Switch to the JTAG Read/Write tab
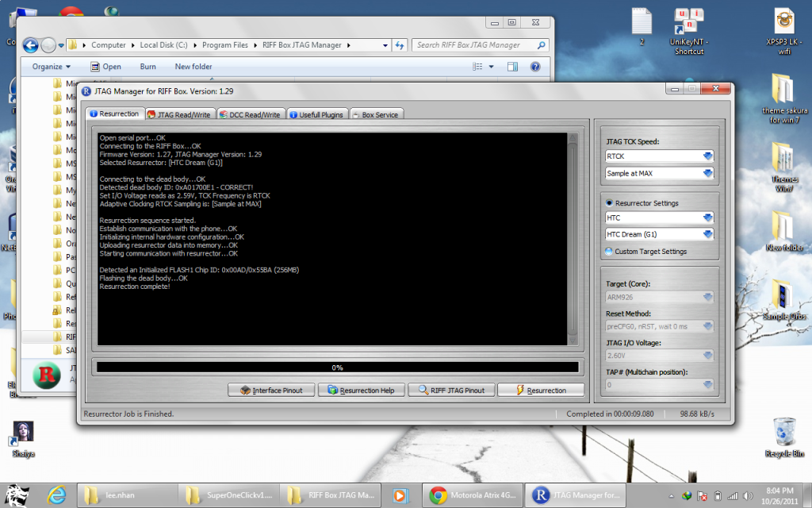Image resolution: width=812 pixels, height=508 pixels. (179, 114)
